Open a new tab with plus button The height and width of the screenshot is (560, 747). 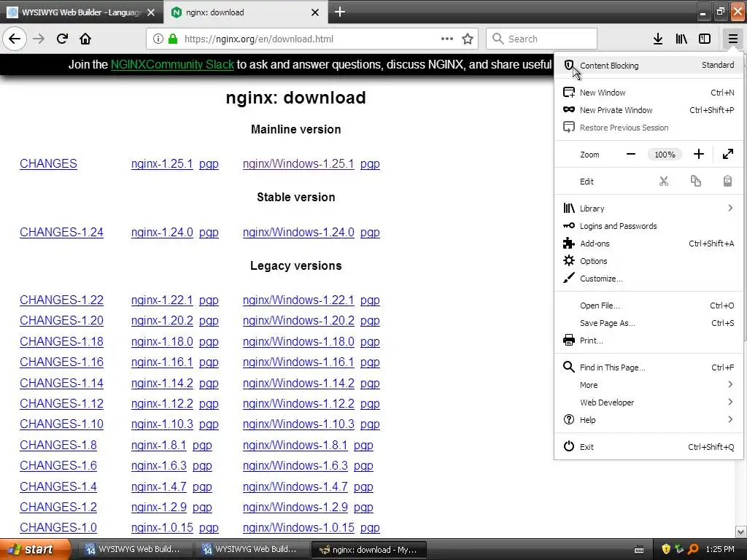pyautogui.click(x=340, y=12)
